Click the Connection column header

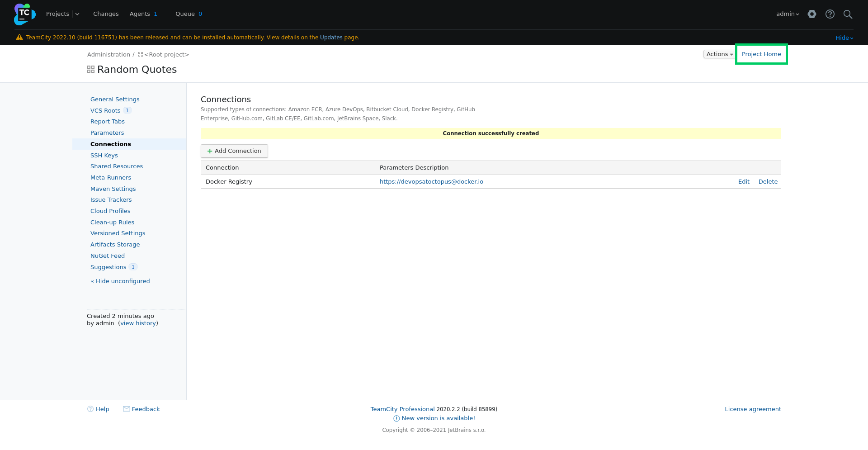[x=288, y=168]
